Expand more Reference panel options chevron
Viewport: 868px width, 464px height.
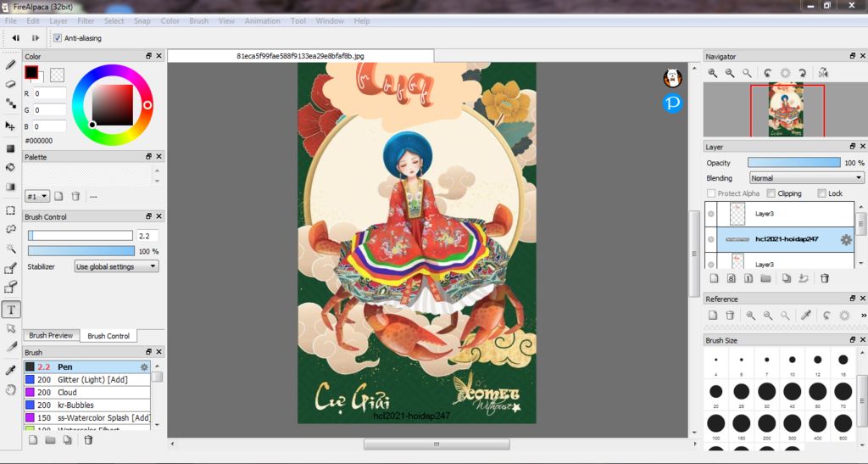(863, 315)
